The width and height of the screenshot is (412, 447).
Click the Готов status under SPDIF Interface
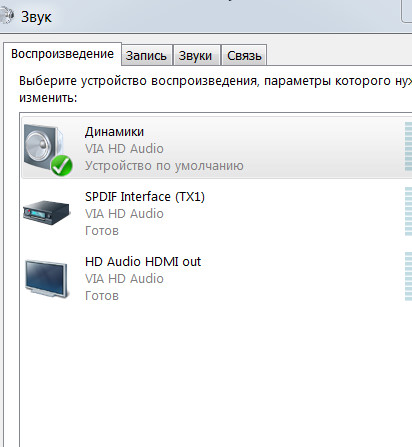click(102, 231)
